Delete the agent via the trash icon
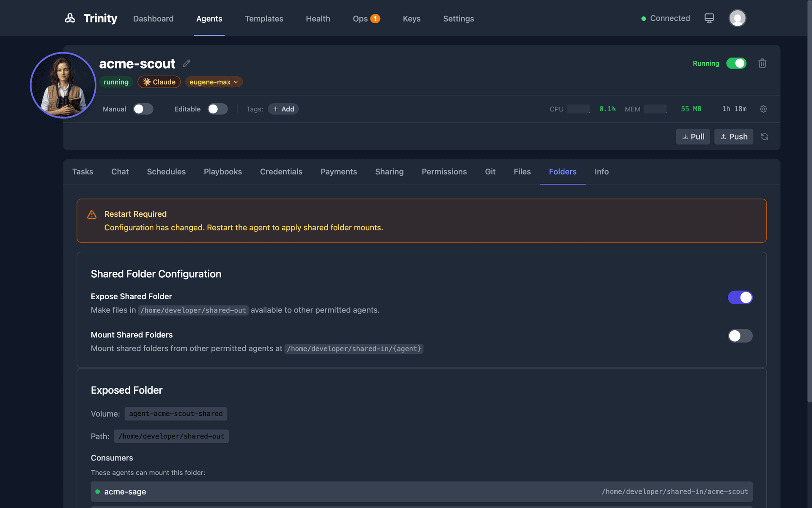The width and height of the screenshot is (812, 508). (762, 63)
